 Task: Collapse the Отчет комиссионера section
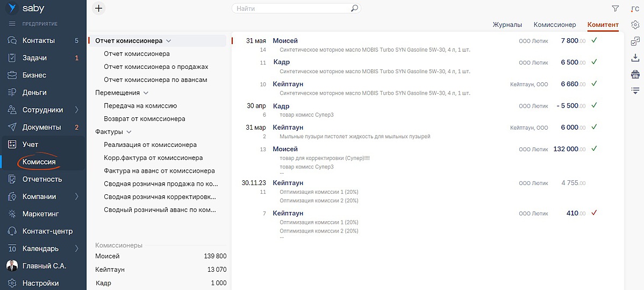click(169, 41)
